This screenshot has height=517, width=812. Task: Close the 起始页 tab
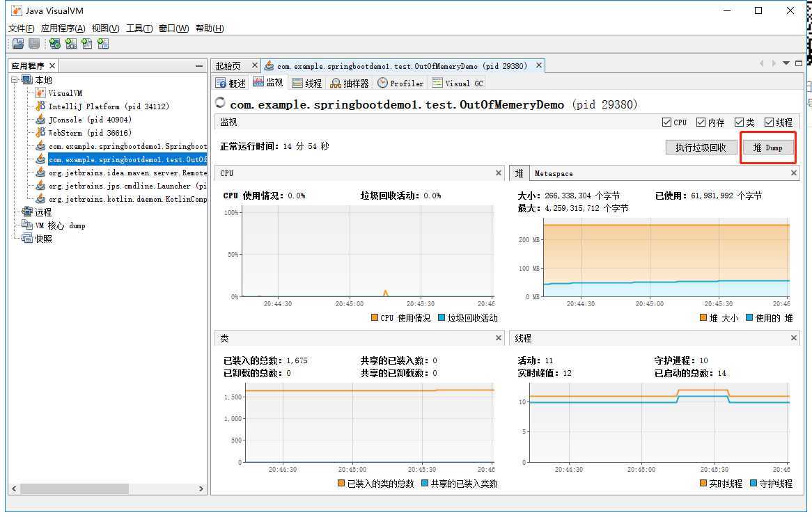(x=254, y=65)
